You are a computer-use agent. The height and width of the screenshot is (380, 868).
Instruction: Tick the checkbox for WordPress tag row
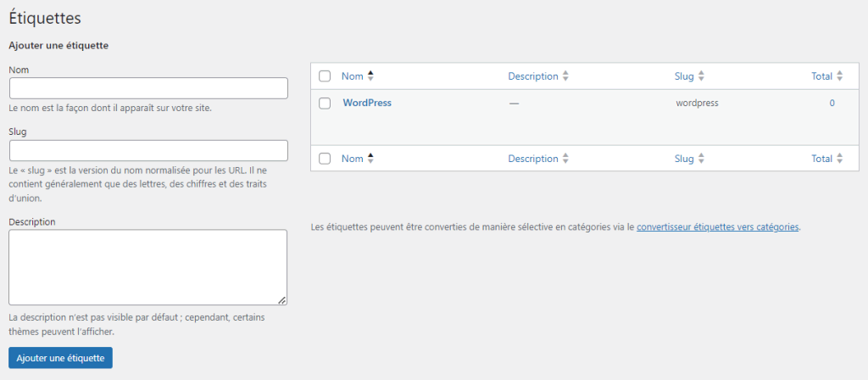[325, 103]
